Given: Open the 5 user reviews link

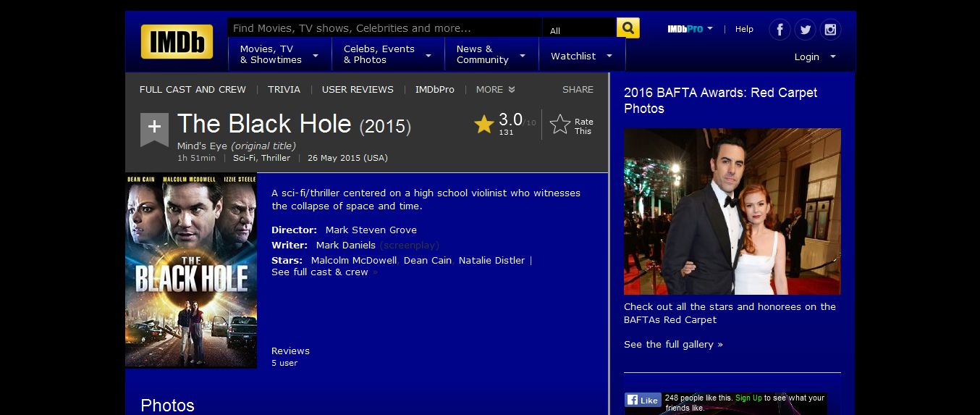Looking at the screenshot, I should pos(284,363).
